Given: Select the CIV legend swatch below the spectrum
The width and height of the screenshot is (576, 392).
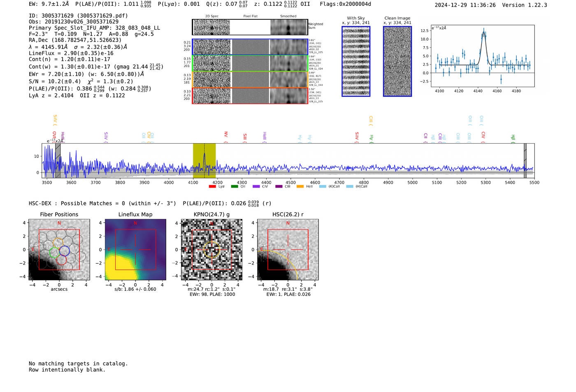Looking at the screenshot, I should coord(256,186).
